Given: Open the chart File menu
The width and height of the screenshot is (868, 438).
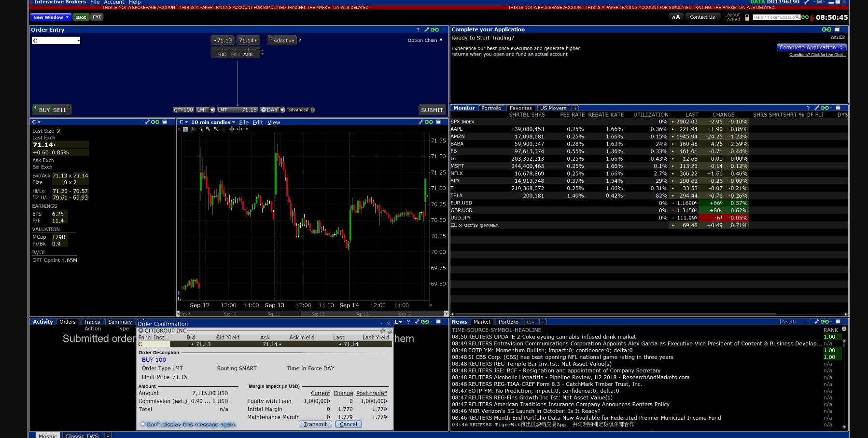Looking at the screenshot, I should [x=244, y=123].
